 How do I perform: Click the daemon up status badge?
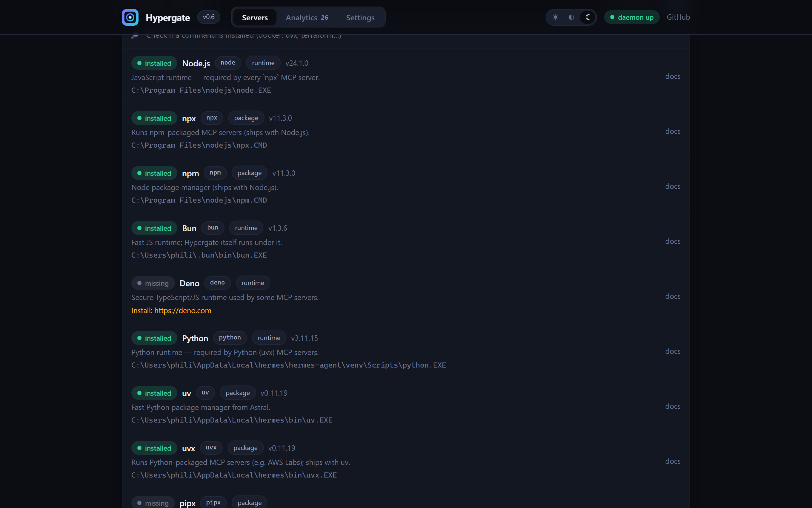click(631, 17)
